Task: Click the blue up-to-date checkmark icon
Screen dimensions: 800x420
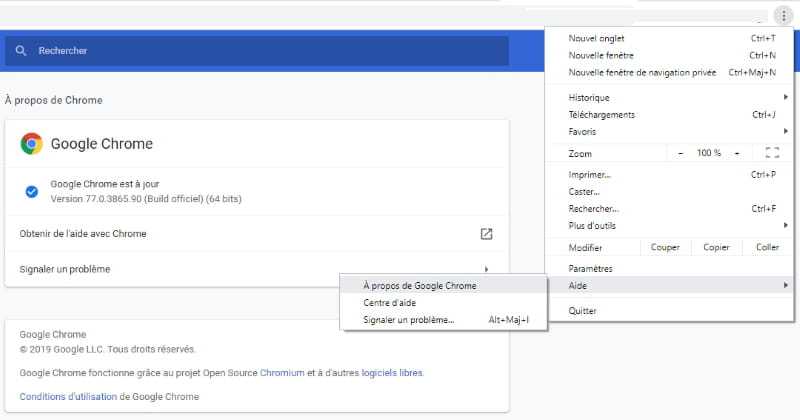Action: coord(32,191)
